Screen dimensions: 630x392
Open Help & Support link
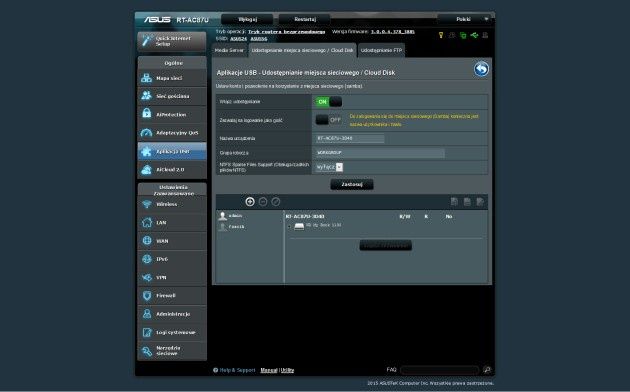coord(234,370)
